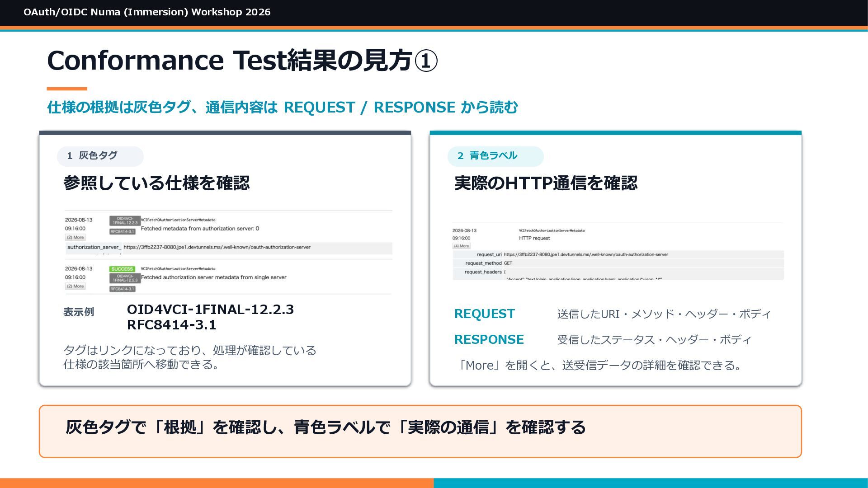
Task: Click large example text "RFC8414-3.1"
Action: [x=171, y=325]
